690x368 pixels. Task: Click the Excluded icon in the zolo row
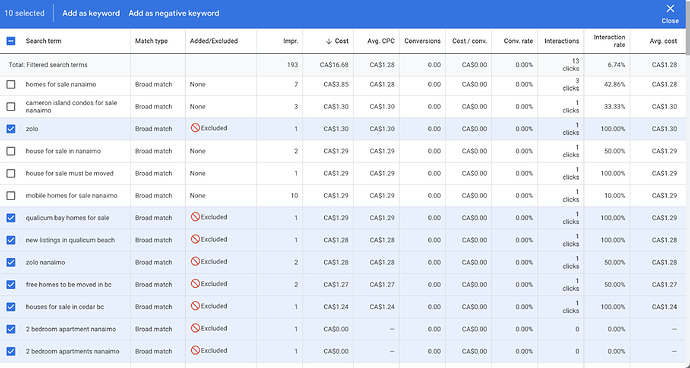(x=195, y=128)
